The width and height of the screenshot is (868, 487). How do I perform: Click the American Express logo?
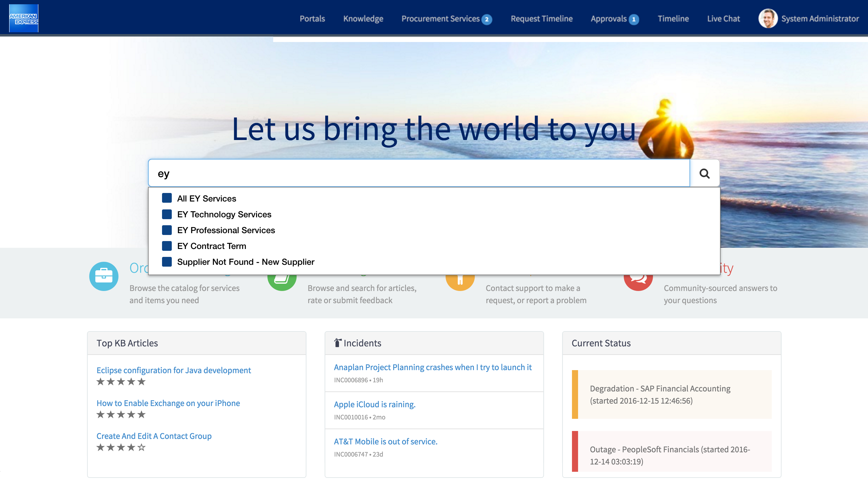point(23,18)
